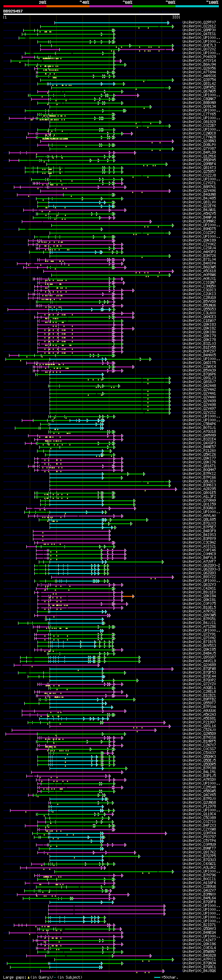
Task: Select label UniRef100_A7P0I1
Action: click(x=199, y=959)
